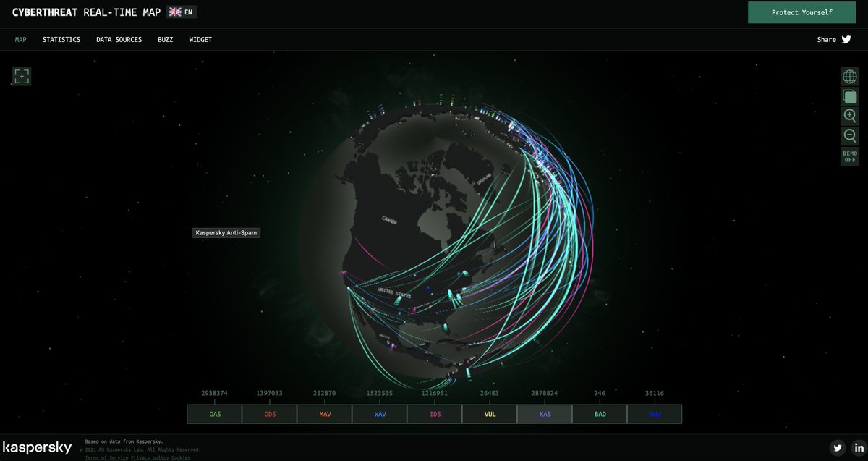The width and height of the screenshot is (868, 461).
Task: Toggle the ODS detection filter
Action: (x=270, y=414)
